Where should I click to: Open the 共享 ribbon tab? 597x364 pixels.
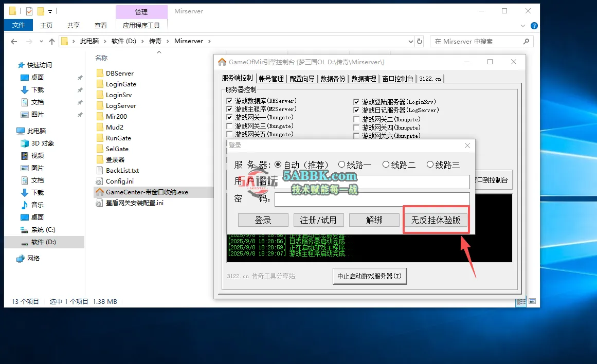[x=74, y=25]
